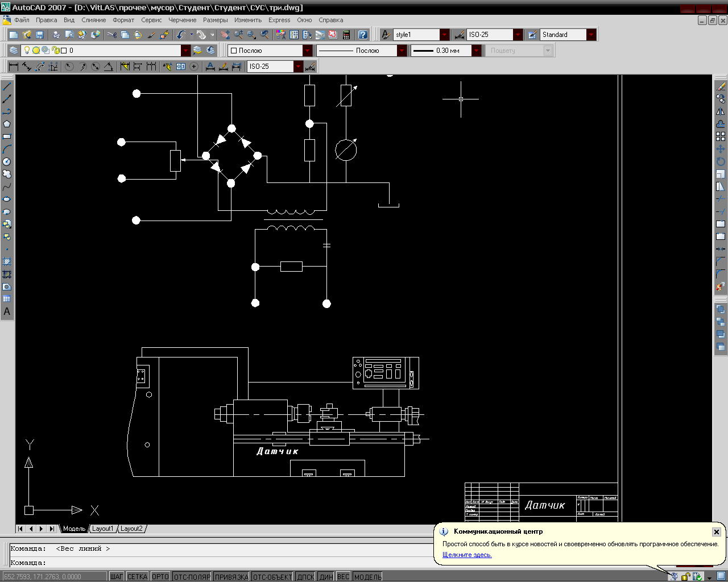Open the 0.30 мм lineweight dropdown
728x582 pixels.
click(477, 51)
